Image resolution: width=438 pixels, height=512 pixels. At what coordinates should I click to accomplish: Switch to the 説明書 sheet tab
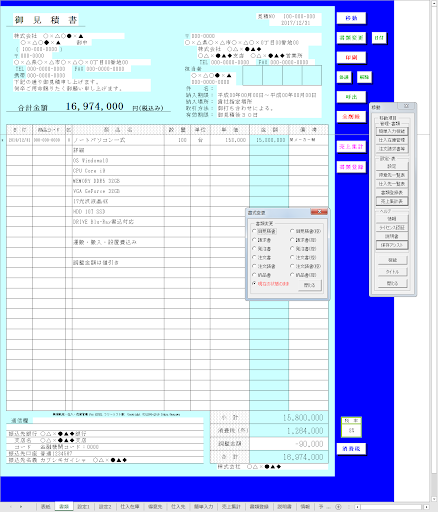pyautogui.click(x=284, y=507)
